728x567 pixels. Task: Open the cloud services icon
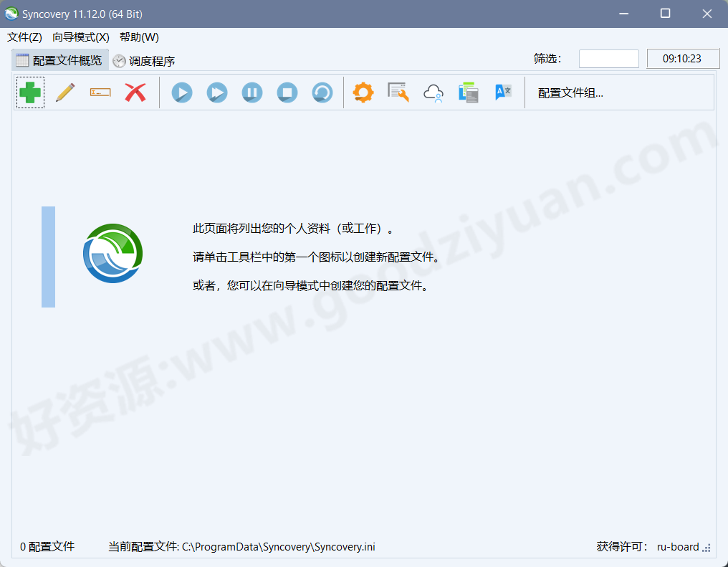433,92
